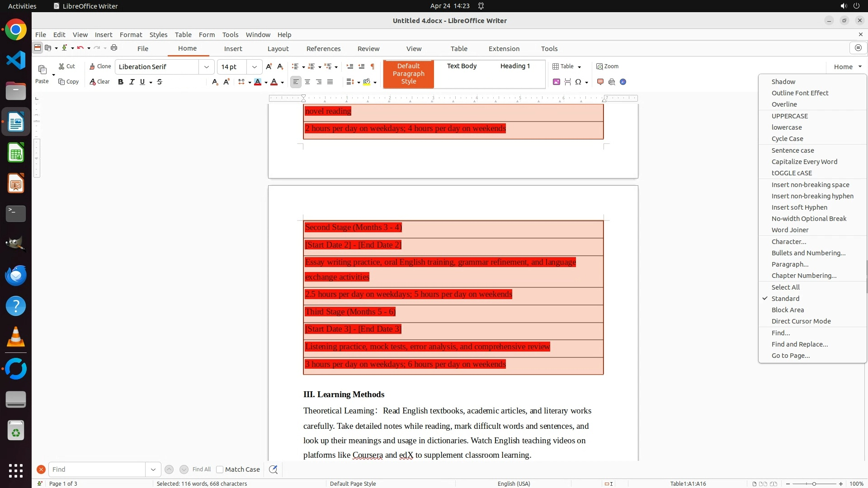The image size is (868, 488).
Task: Click the print icon
Action: [114, 48]
